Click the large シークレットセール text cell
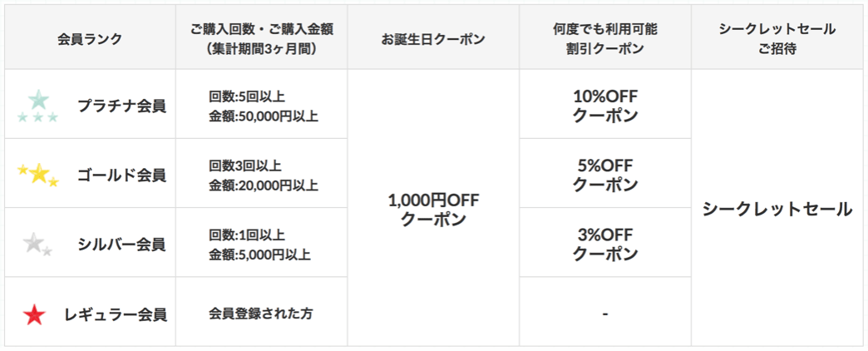The width and height of the screenshot is (868, 351). click(x=777, y=210)
